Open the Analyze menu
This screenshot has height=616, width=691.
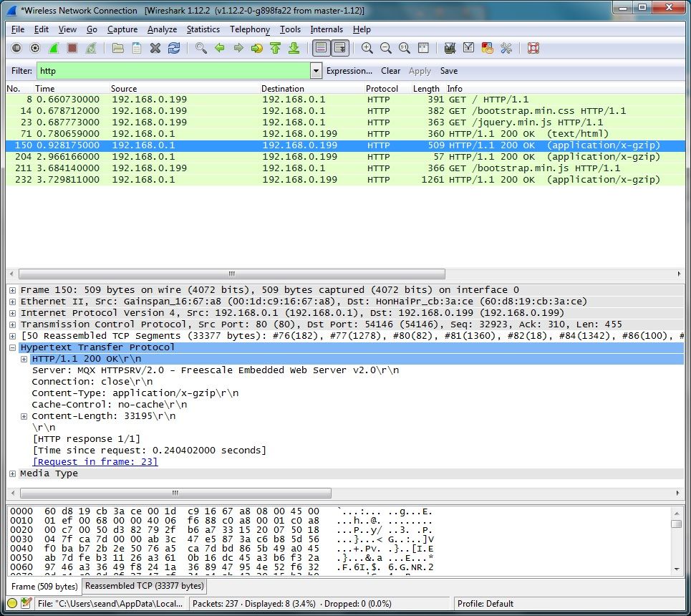point(162,29)
